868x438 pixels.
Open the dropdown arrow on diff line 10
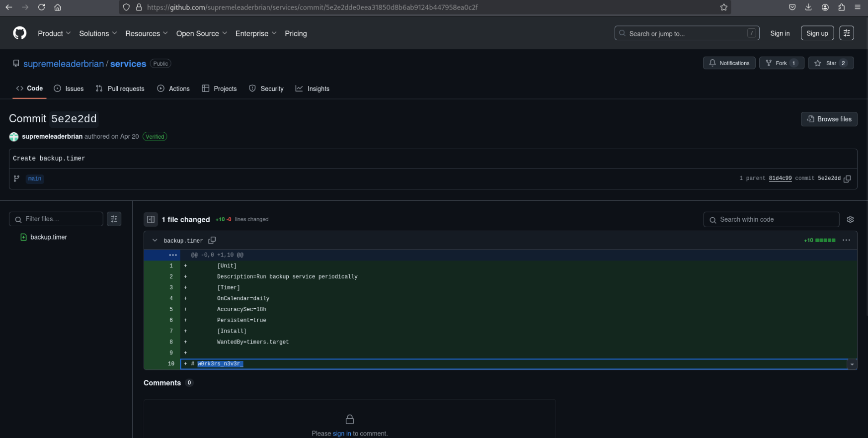[852, 364]
